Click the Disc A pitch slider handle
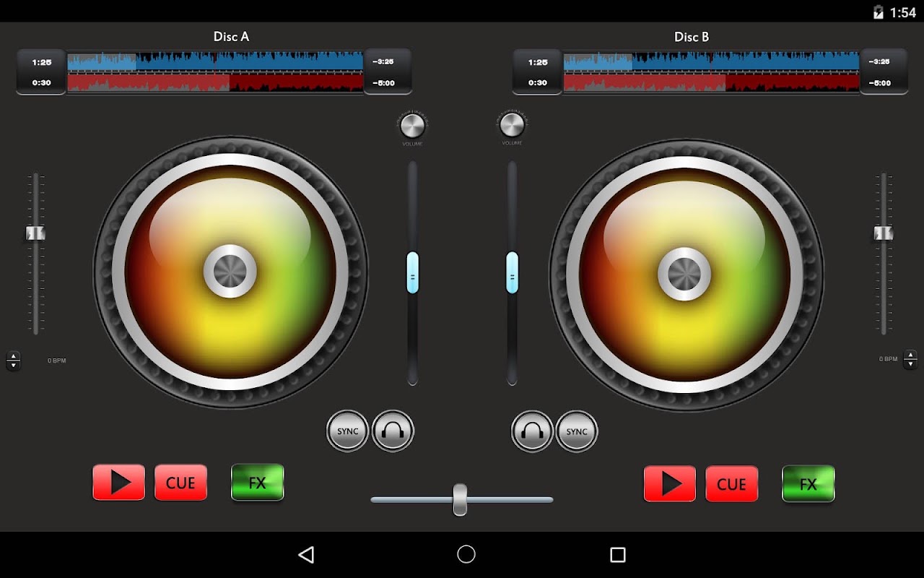 pyautogui.click(x=35, y=233)
